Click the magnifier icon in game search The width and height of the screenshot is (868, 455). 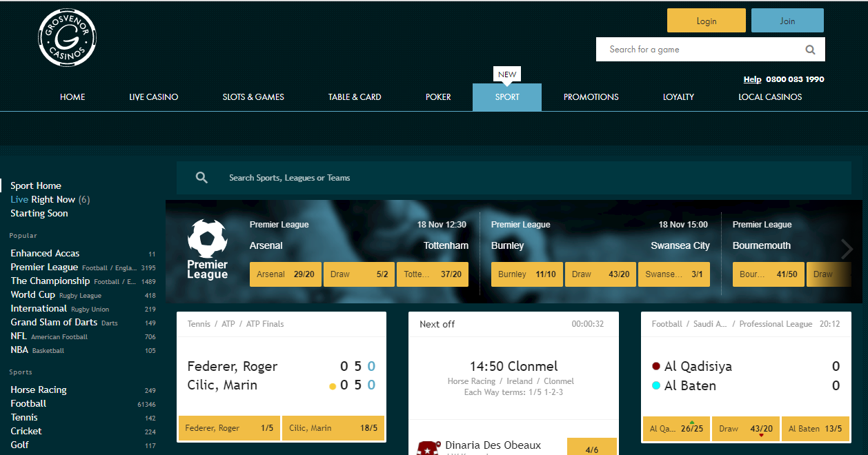pyautogui.click(x=810, y=50)
